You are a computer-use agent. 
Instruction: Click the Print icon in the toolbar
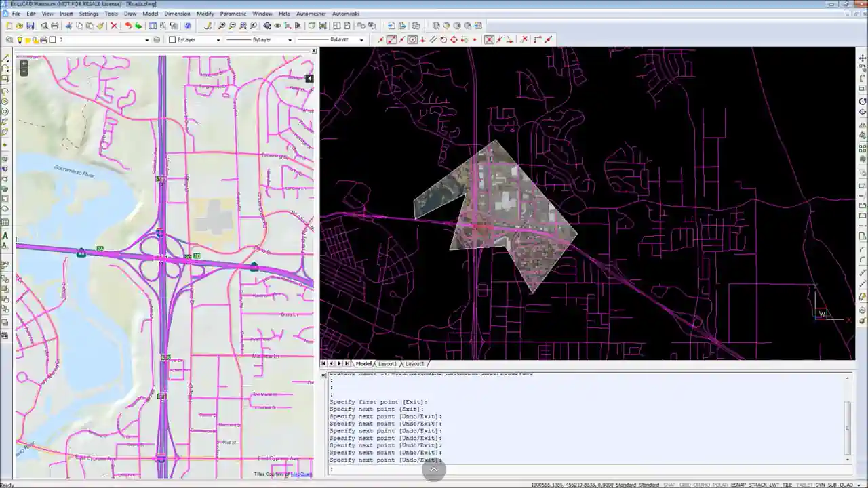pyautogui.click(x=54, y=26)
